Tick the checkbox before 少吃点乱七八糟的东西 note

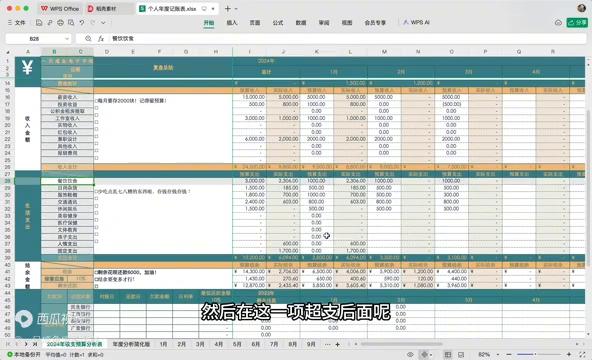pyautogui.click(x=96, y=192)
